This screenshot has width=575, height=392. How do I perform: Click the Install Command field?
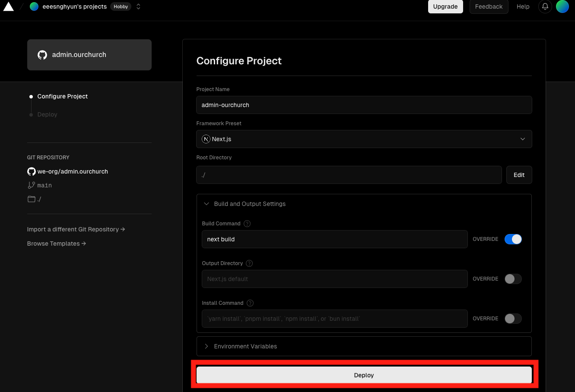coord(335,319)
